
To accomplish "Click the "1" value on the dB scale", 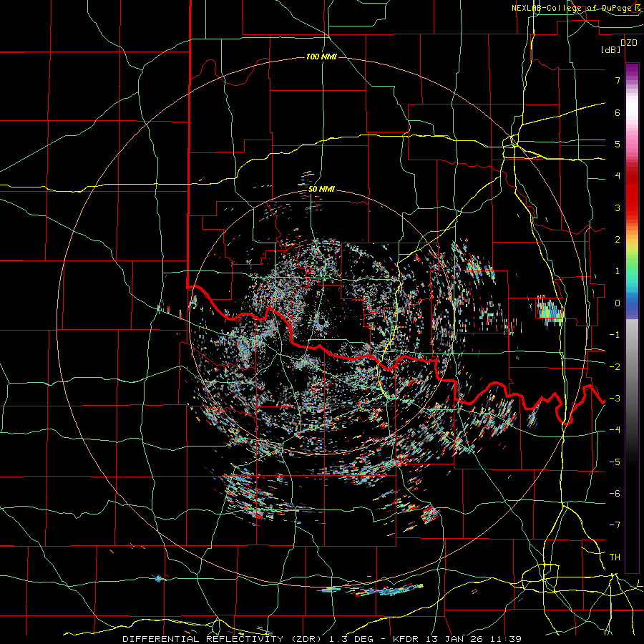I will 618,271.
